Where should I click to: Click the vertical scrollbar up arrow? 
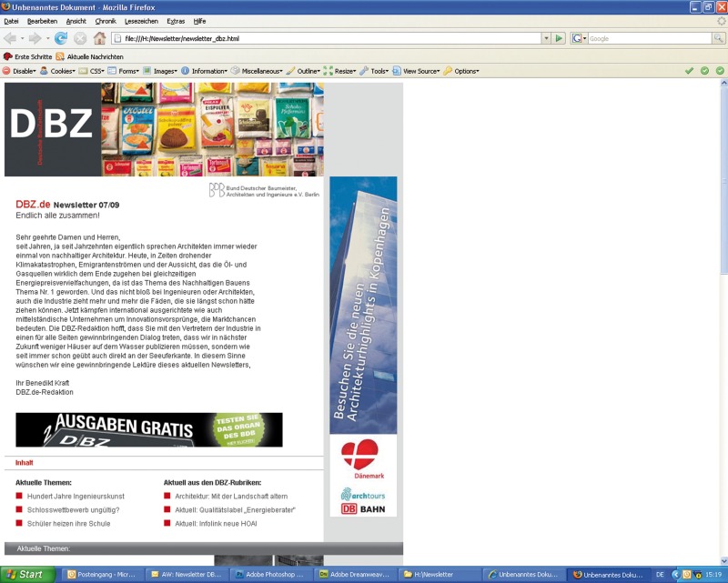pyautogui.click(x=723, y=83)
